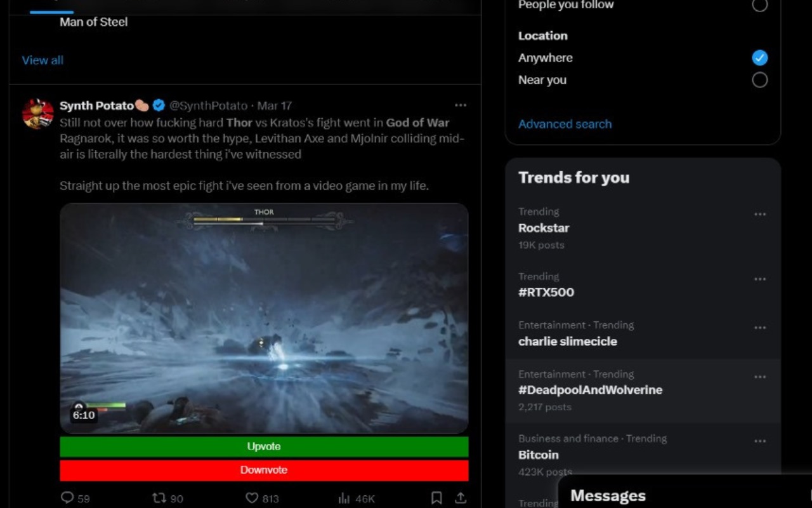The height and width of the screenshot is (508, 812).
Task: Share the Synth Potato tweet
Action: point(461,498)
